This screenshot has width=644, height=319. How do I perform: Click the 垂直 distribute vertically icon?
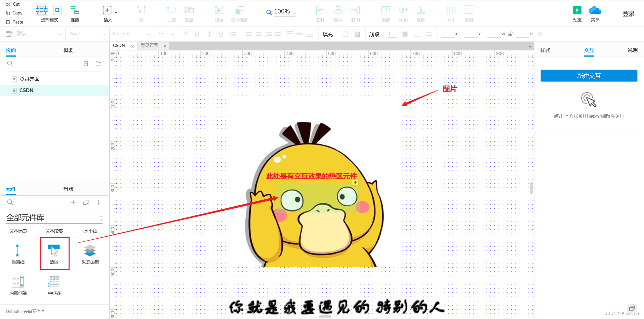point(469,10)
